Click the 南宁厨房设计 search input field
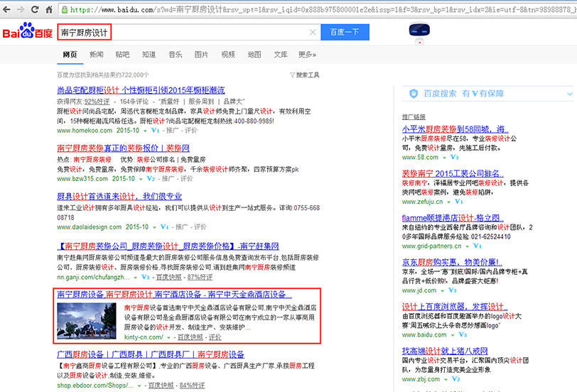Image resolution: width=577 pixels, height=392 pixels. click(x=189, y=33)
